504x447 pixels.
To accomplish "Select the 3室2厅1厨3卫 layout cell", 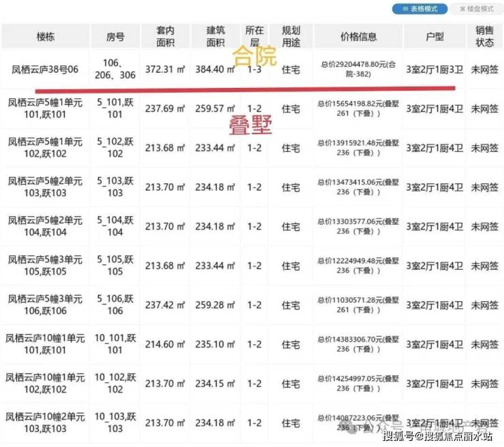I will [433, 70].
